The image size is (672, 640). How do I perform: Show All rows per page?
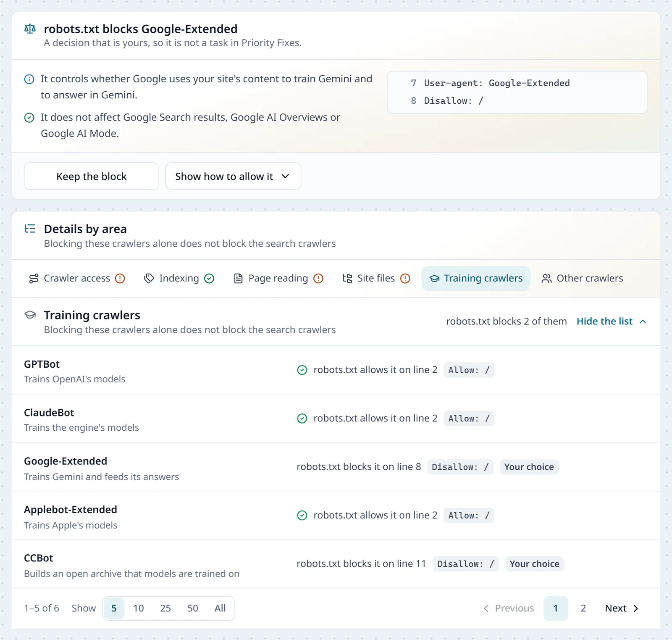(x=220, y=608)
